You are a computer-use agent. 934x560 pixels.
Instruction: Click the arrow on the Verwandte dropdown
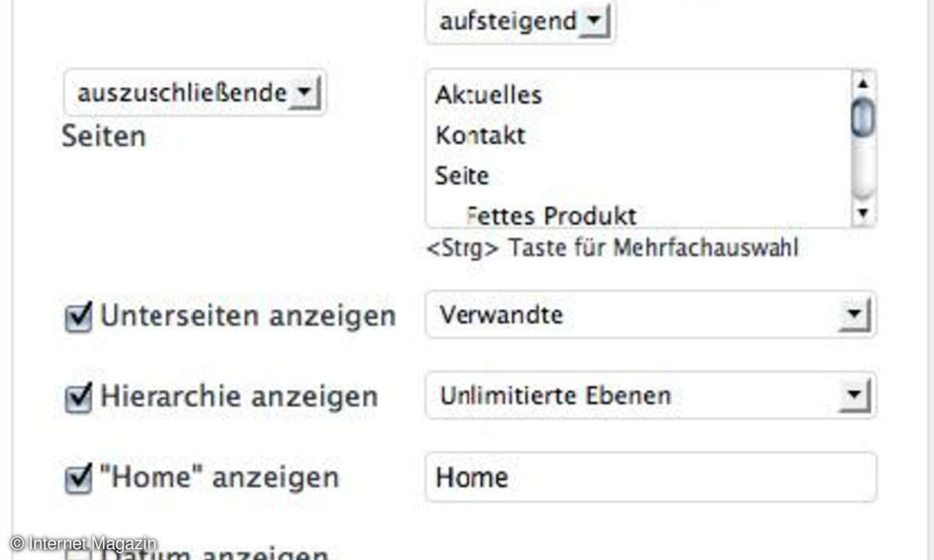coord(854,315)
